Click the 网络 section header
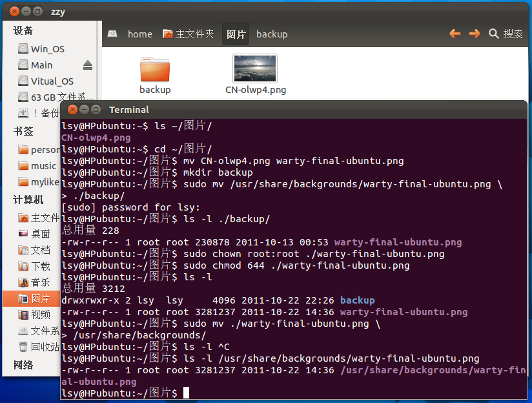 pos(23,365)
